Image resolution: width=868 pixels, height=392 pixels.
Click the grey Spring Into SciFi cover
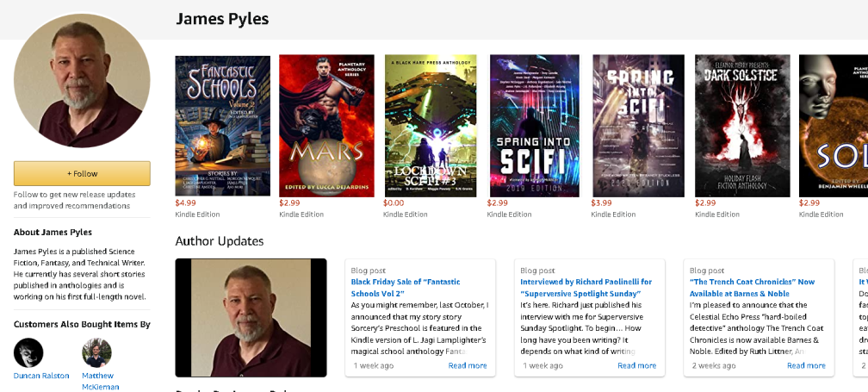(638, 126)
